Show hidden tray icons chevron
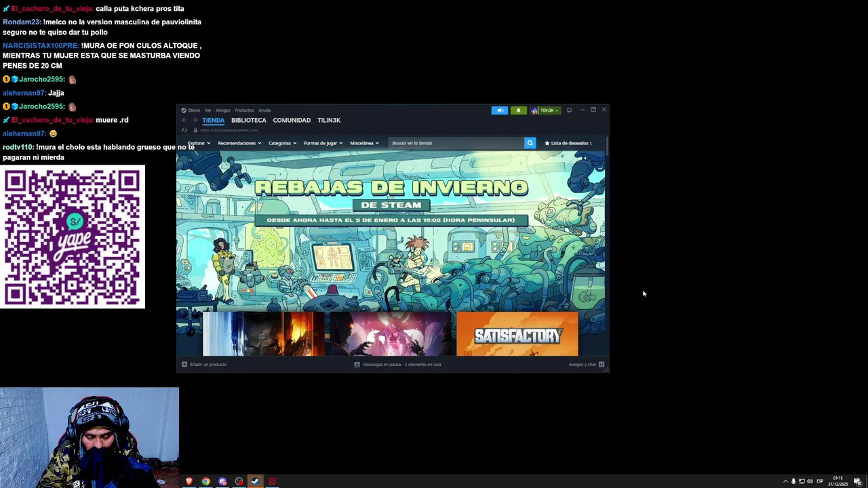The height and width of the screenshot is (488, 868). tap(785, 481)
